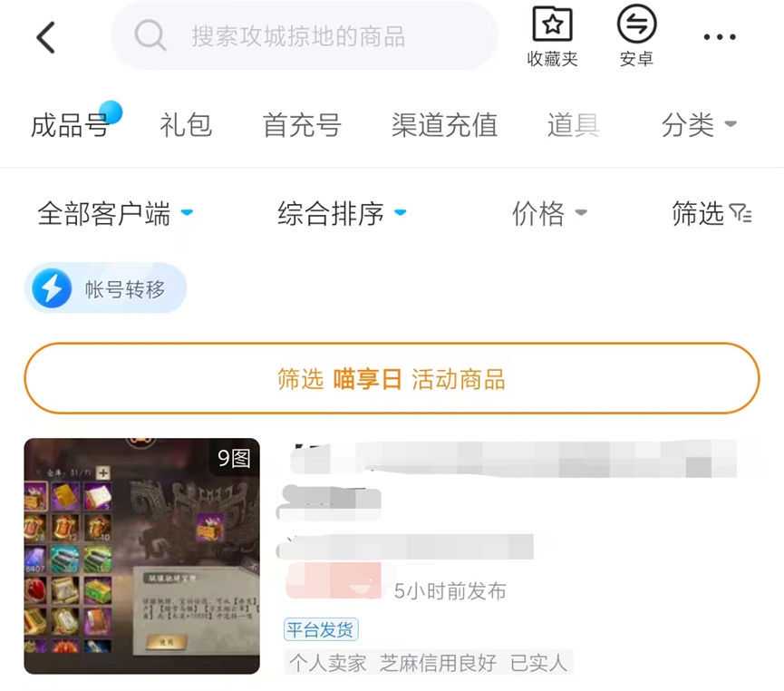Switch to the 道具 tab
The image size is (784, 691).
pos(573,125)
